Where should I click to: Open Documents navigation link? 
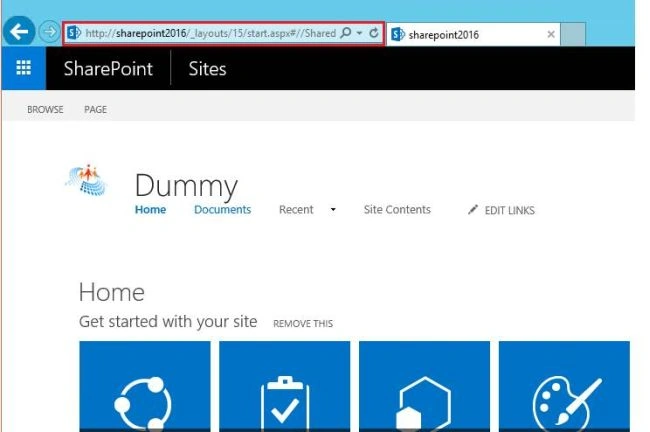pos(223,210)
